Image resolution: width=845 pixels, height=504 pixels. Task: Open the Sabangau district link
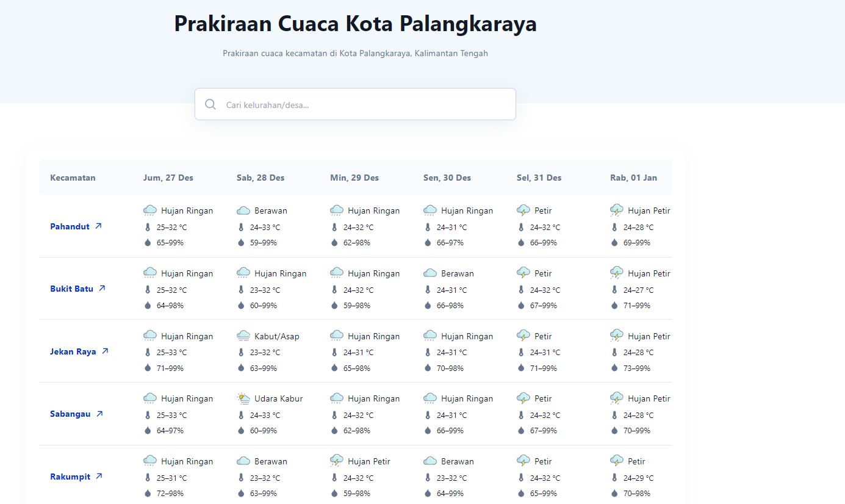[x=77, y=414]
